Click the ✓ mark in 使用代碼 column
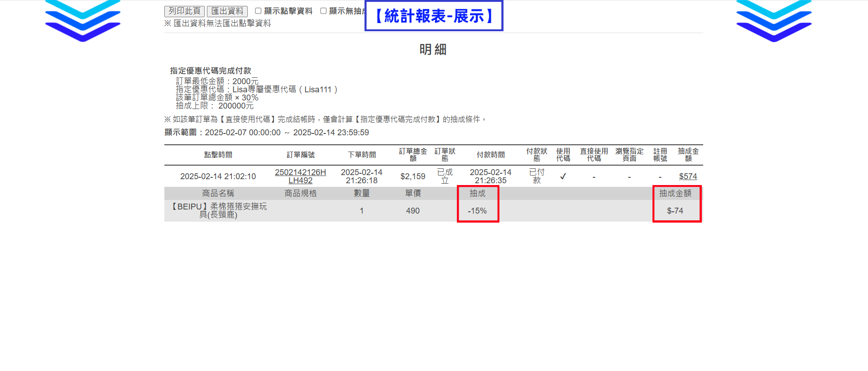Viewport: 868px width, 371px height. click(563, 176)
